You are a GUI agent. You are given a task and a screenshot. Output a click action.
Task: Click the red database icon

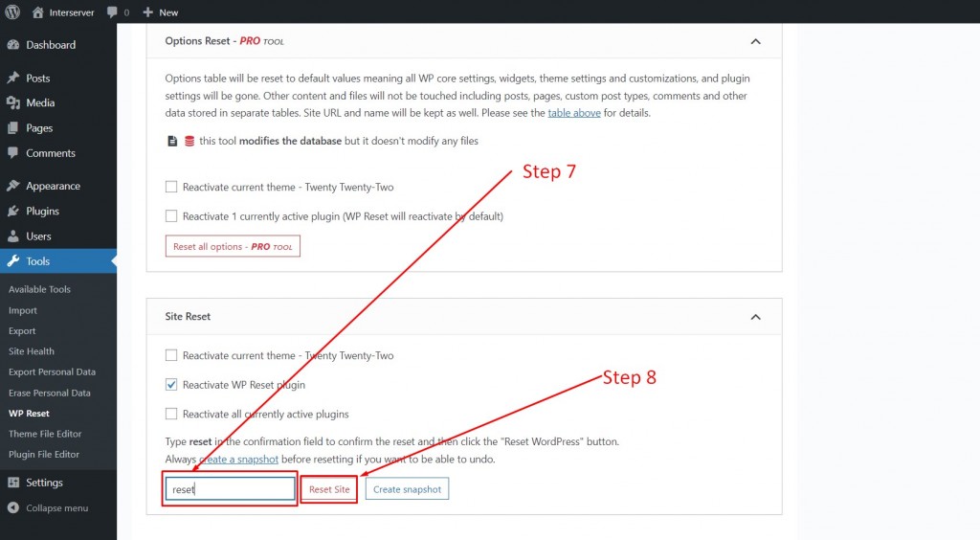tap(189, 142)
